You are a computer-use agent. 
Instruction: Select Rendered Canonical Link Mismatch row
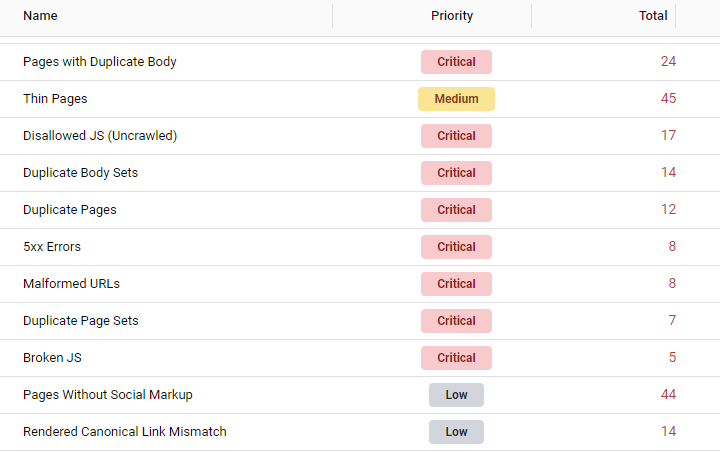point(125,432)
